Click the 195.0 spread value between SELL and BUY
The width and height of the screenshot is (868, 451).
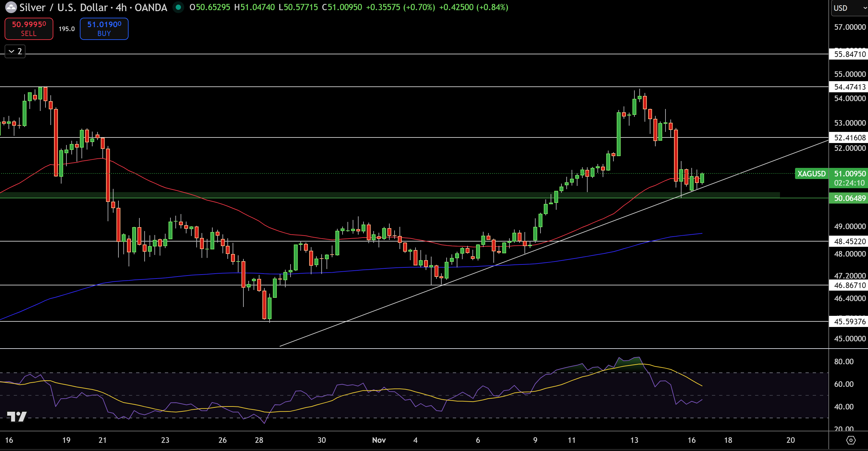[66, 29]
